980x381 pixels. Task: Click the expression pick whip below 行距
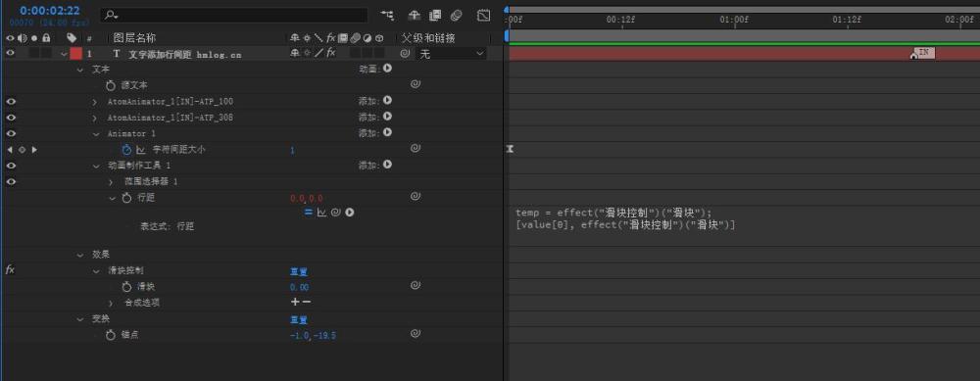coord(335,213)
